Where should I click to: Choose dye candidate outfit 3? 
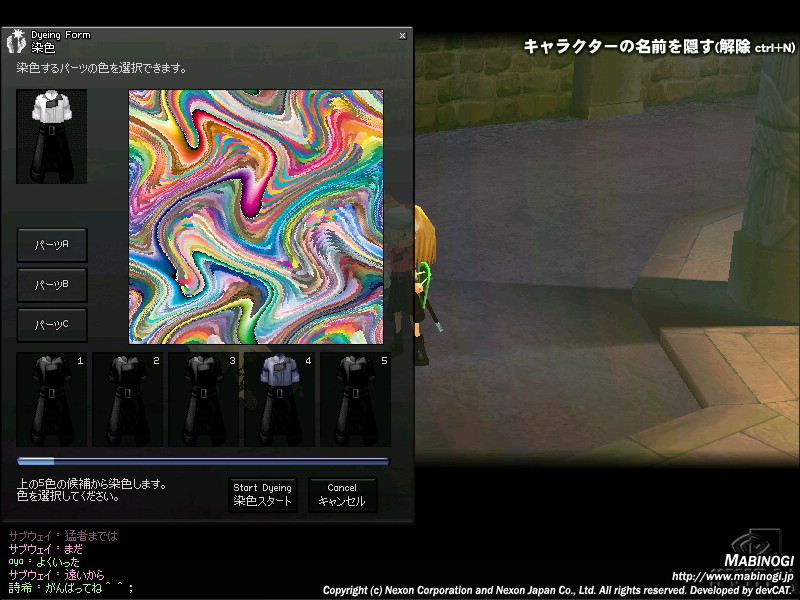(x=203, y=399)
